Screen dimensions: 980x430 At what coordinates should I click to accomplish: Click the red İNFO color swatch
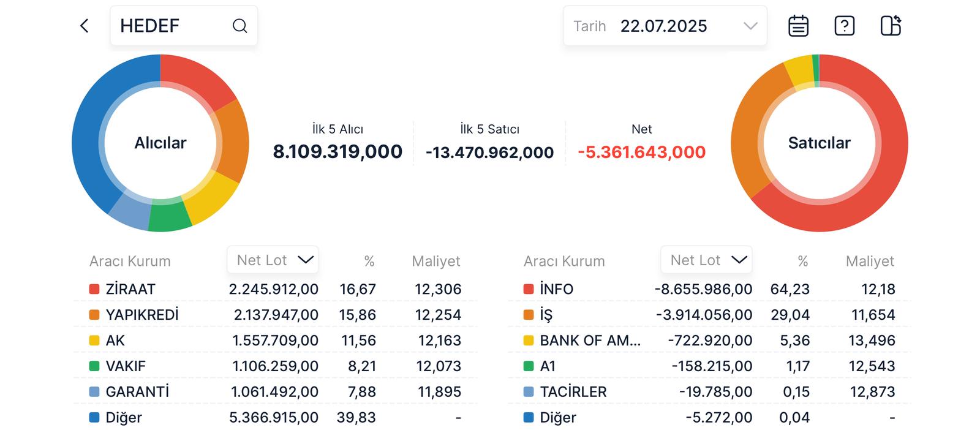tap(529, 289)
